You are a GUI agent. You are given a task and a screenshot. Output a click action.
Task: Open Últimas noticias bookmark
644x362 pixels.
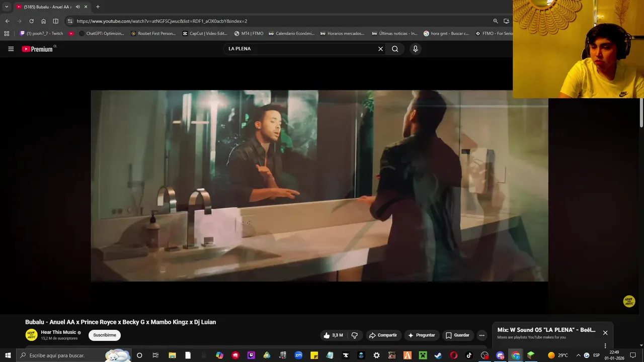[x=394, y=34]
